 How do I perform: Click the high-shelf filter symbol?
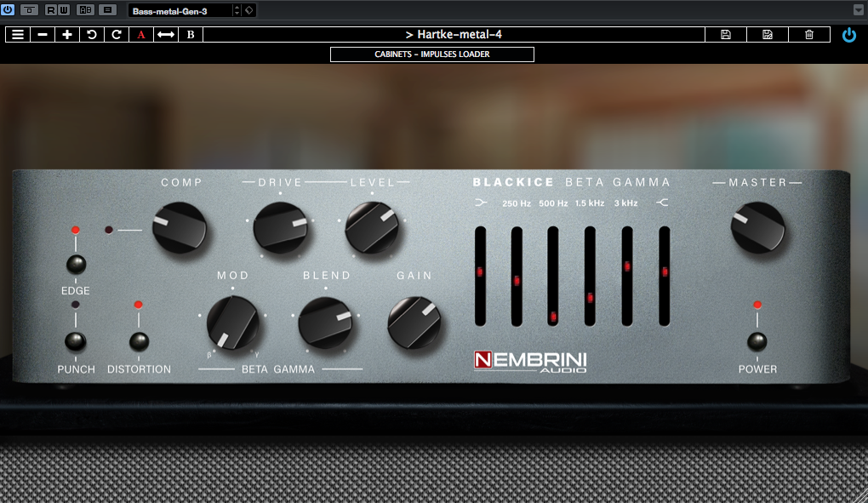(662, 203)
